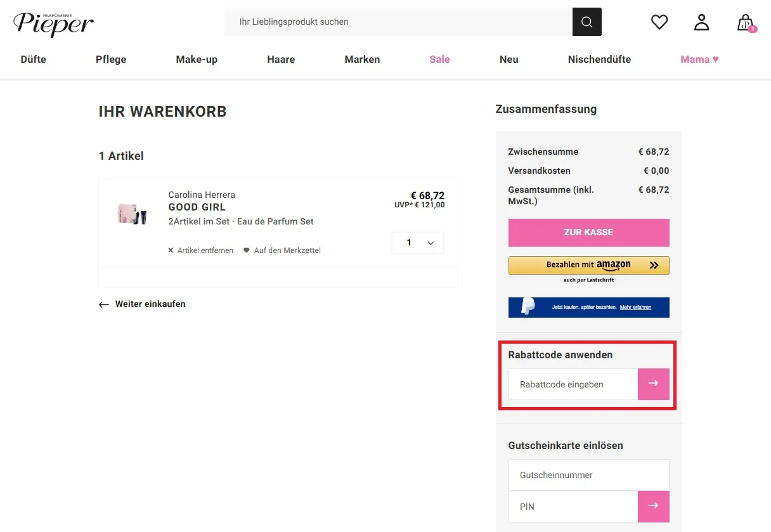The width and height of the screenshot is (771, 532).
Task: Open the GOOD GIRL product thumbnail
Action: point(131,213)
